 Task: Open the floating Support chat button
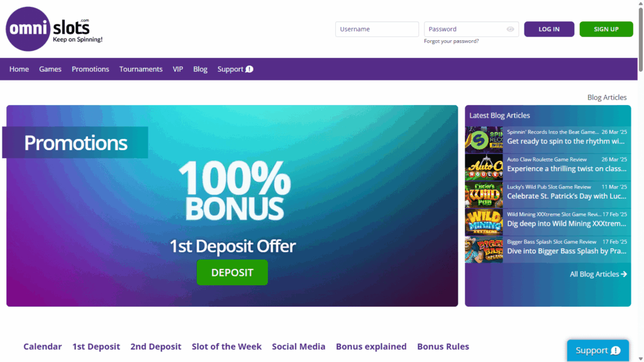597,350
